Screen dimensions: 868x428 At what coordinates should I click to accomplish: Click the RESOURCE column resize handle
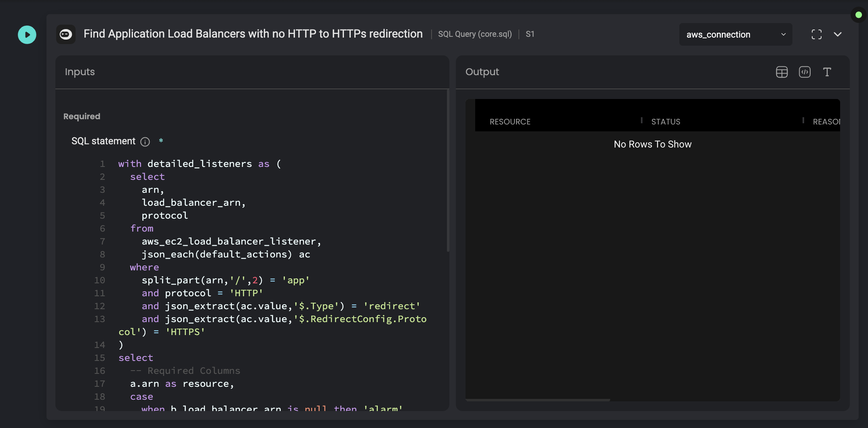pyautogui.click(x=642, y=120)
